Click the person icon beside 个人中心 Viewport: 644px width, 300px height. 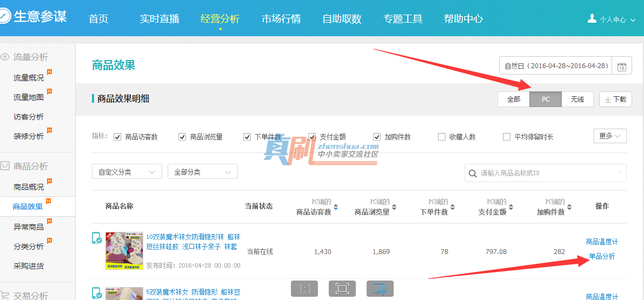pos(592,19)
